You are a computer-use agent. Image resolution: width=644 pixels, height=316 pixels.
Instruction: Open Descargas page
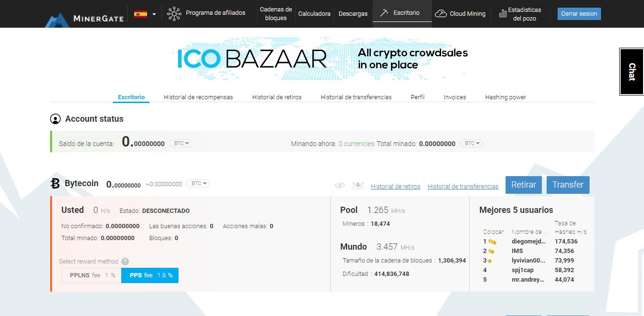pos(353,14)
